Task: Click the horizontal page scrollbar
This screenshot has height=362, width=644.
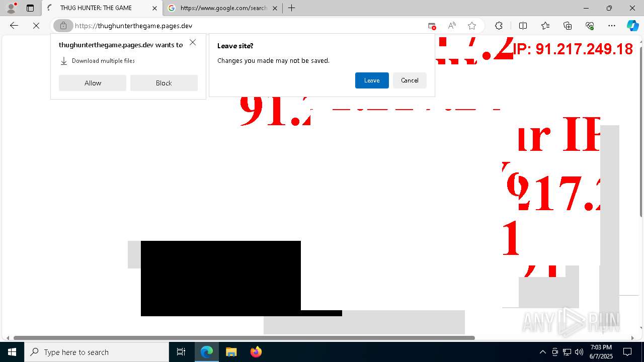Action: click(x=244, y=338)
